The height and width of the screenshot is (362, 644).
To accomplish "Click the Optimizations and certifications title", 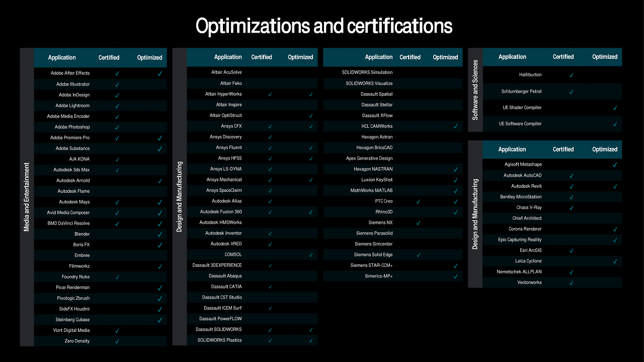I will (x=324, y=26).
